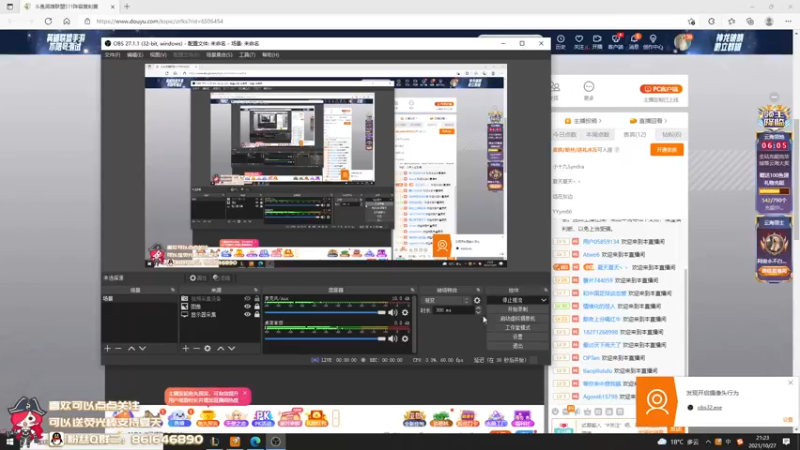The width and height of the screenshot is (800, 450).
Task: Expand the stop streaming button dropdown arrow
Action: click(543, 301)
